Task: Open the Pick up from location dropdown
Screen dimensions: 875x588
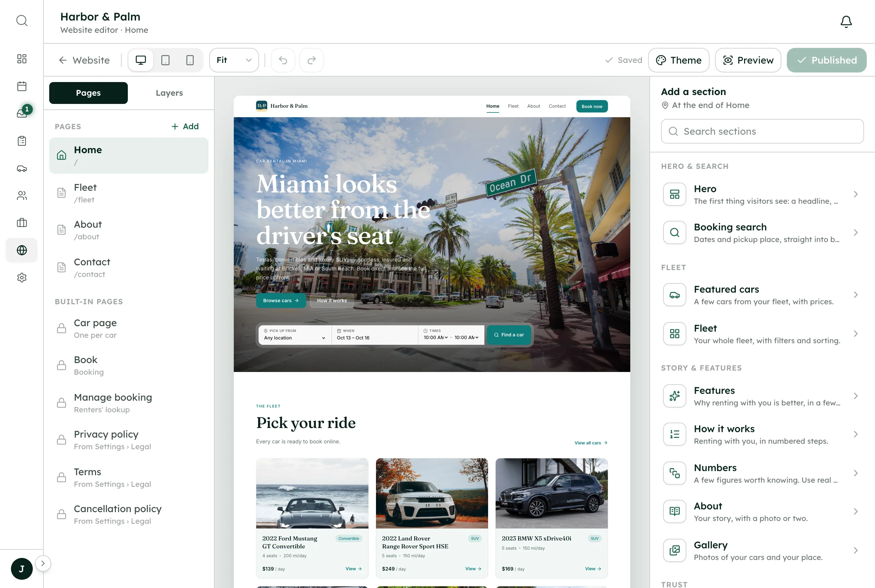Action: point(295,334)
